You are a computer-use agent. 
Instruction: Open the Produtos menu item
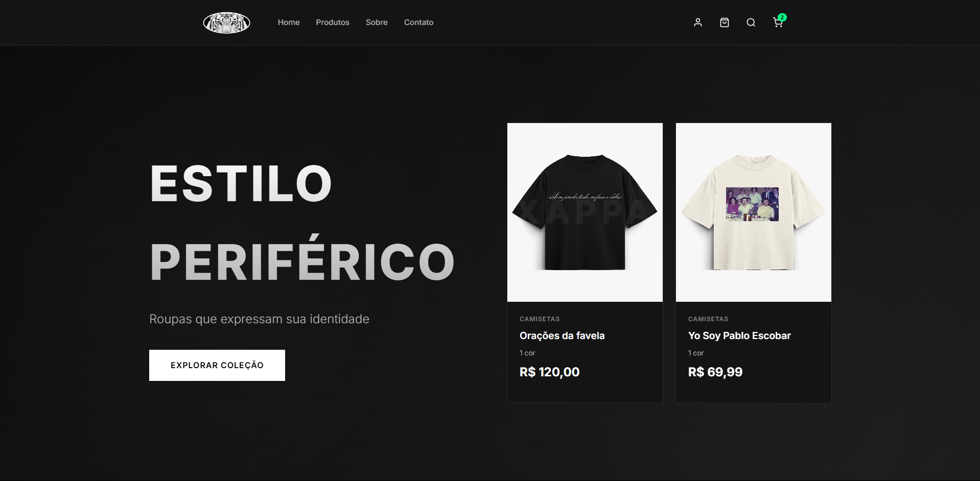click(333, 22)
